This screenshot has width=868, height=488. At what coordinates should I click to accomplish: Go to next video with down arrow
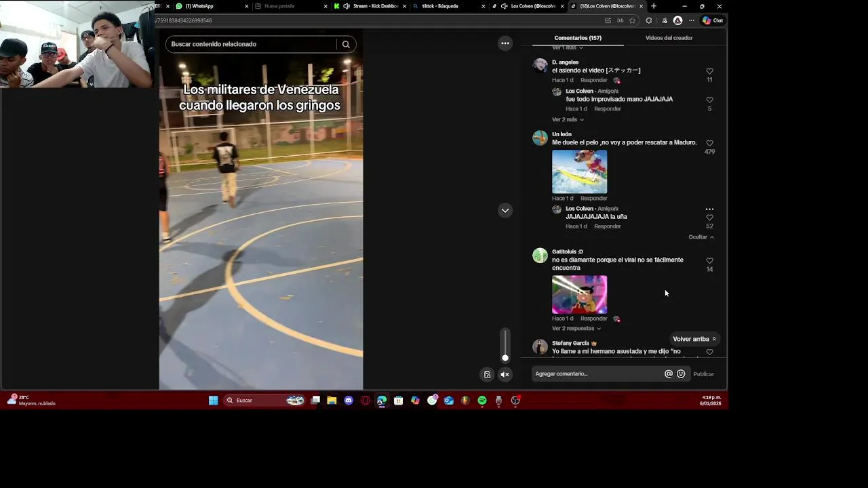[505, 210]
